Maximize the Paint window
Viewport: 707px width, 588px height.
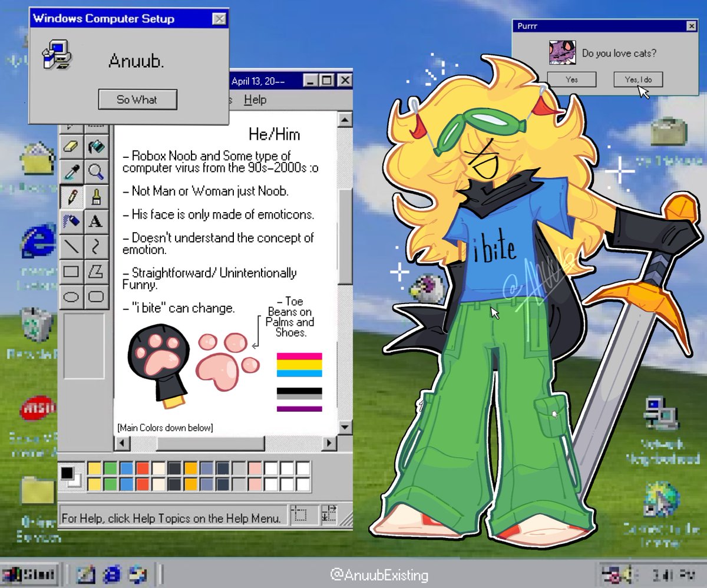tap(327, 80)
